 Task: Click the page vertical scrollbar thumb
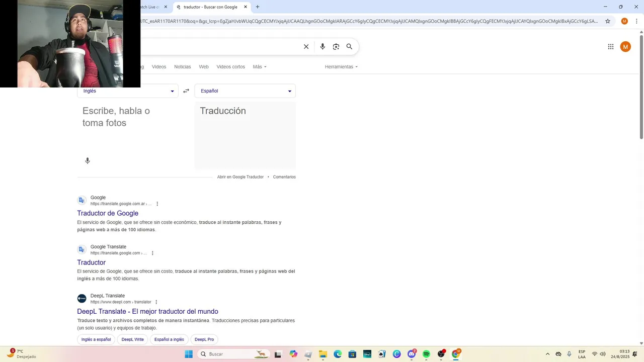tap(641, 87)
